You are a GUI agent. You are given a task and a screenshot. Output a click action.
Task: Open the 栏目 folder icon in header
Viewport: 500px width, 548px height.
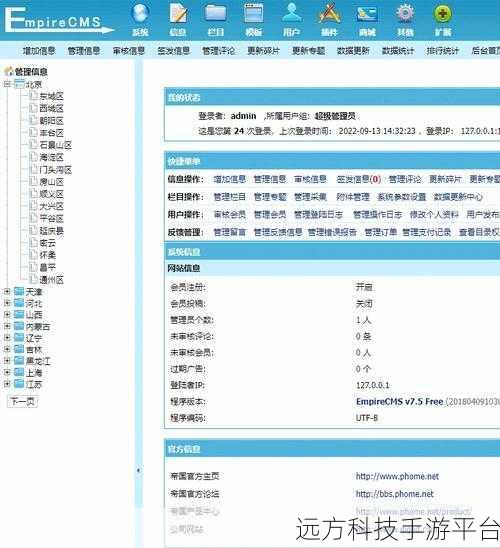[x=216, y=14]
